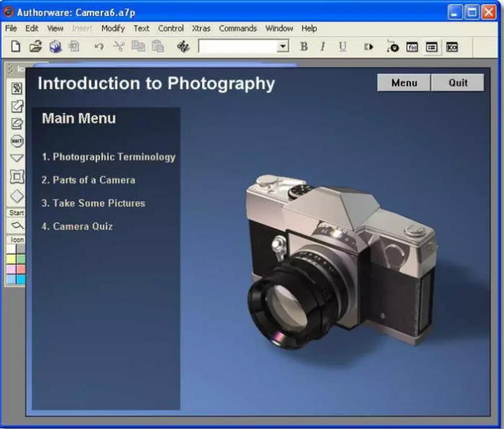Click the Open file folder icon

point(35,47)
